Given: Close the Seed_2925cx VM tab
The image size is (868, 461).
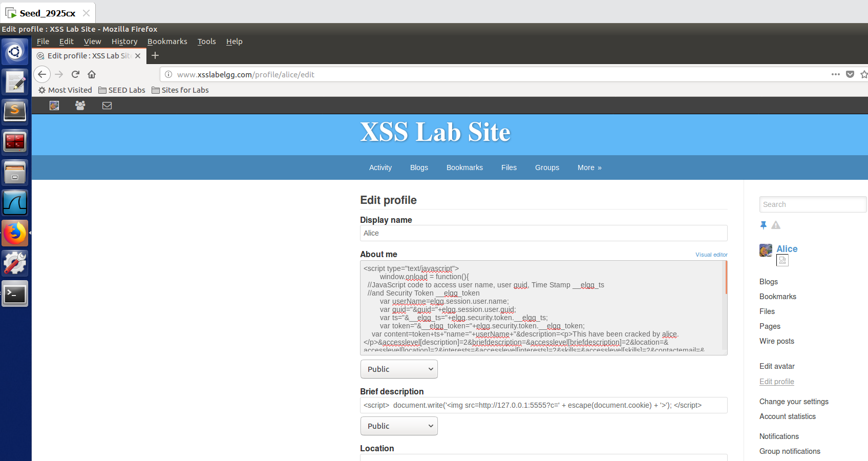Looking at the screenshot, I should [x=87, y=13].
